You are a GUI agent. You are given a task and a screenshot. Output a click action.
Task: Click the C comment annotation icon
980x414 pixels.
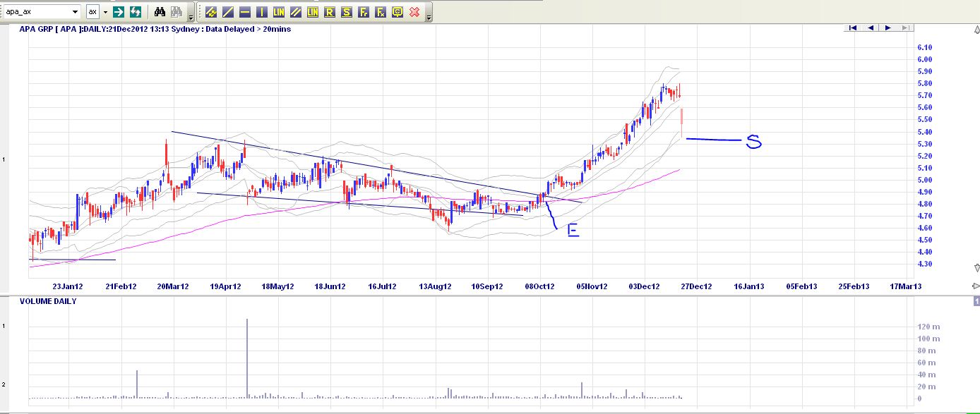pyautogui.click(x=398, y=12)
